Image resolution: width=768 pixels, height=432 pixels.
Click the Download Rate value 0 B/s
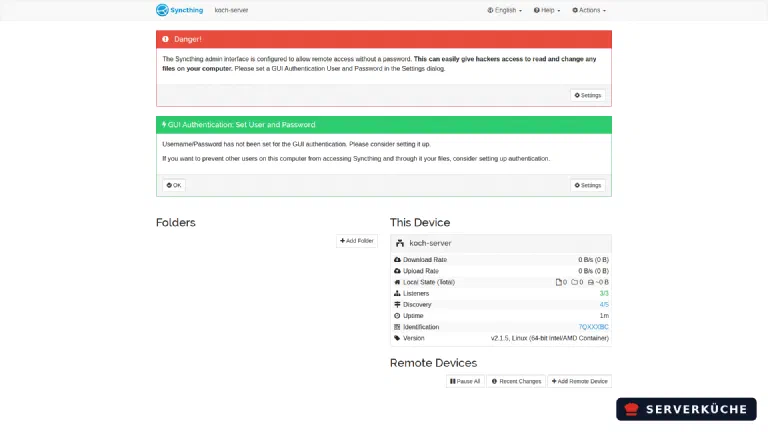(593, 260)
